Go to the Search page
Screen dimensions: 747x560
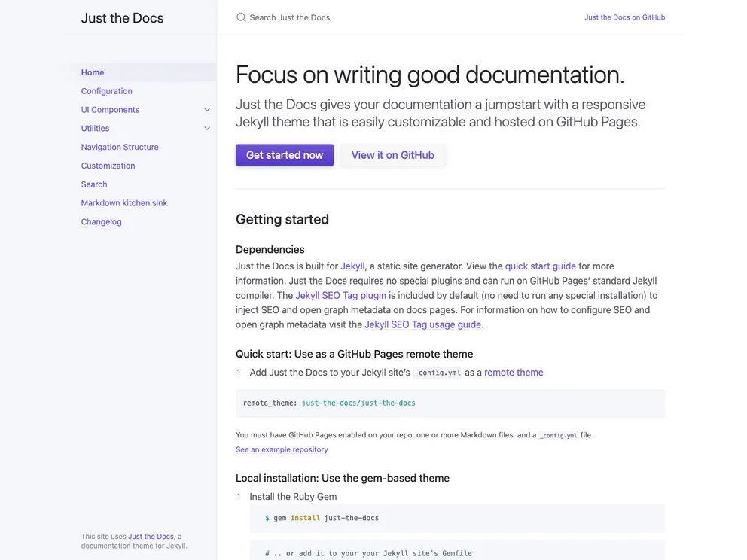(x=93, y=184)
